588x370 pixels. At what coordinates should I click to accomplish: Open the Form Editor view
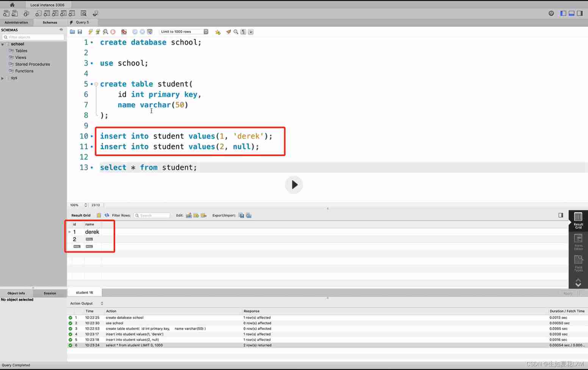point(578,242)
